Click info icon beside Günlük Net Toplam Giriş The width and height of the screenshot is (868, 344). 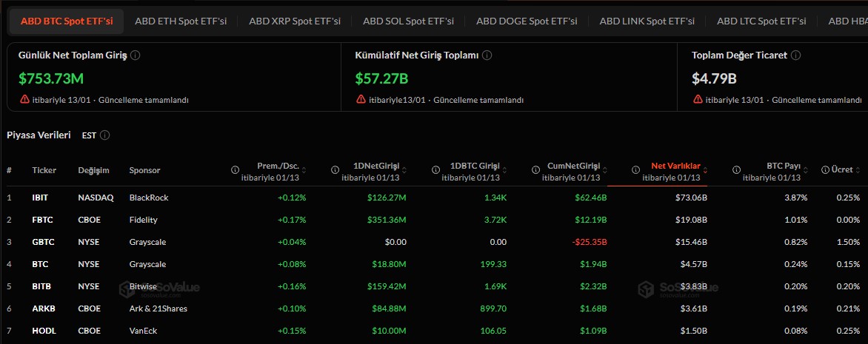tap(136, 55)
